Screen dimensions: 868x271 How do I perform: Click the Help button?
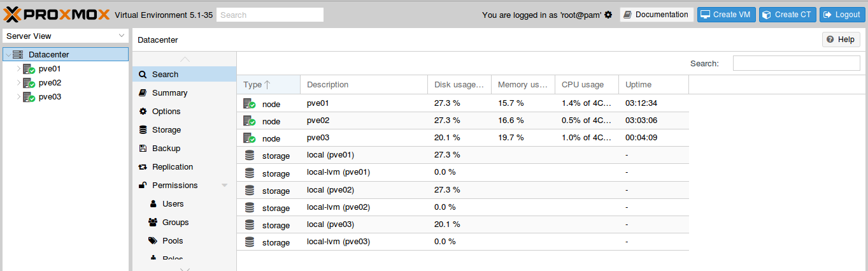pos(841,40)
